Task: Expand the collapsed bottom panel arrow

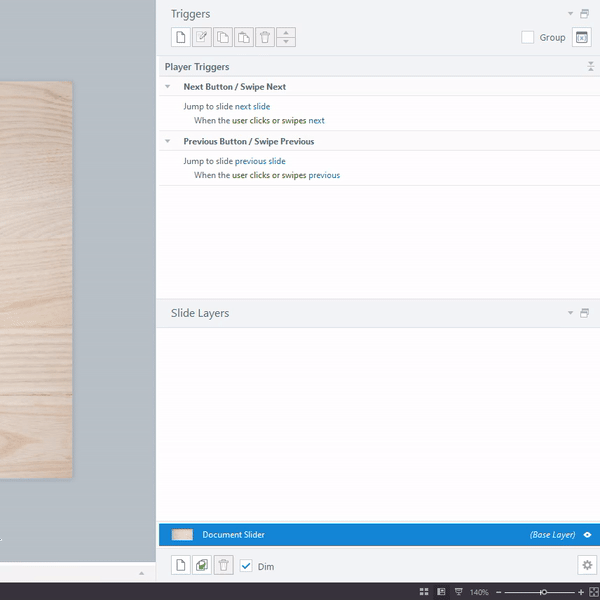Action: (142, 573)
